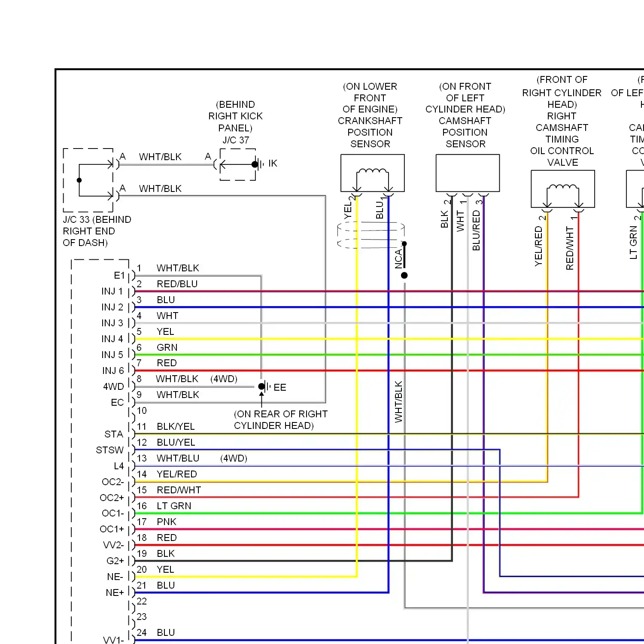The height and width of the screenshot is (644, 644).
Task: Click the VV1- terminal label
Action: coord(113,640)
